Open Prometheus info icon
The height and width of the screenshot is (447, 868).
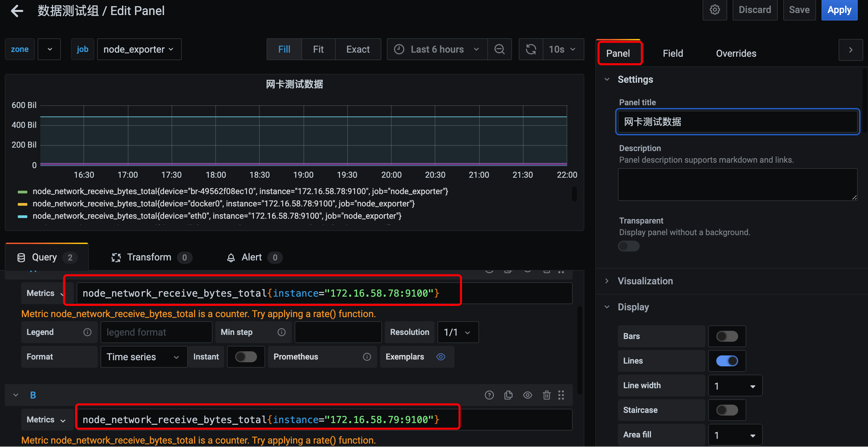[x=367, y=357]
